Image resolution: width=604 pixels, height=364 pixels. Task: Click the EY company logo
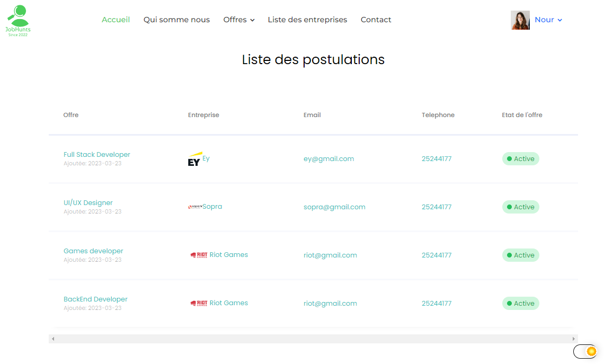click(194, 159)
